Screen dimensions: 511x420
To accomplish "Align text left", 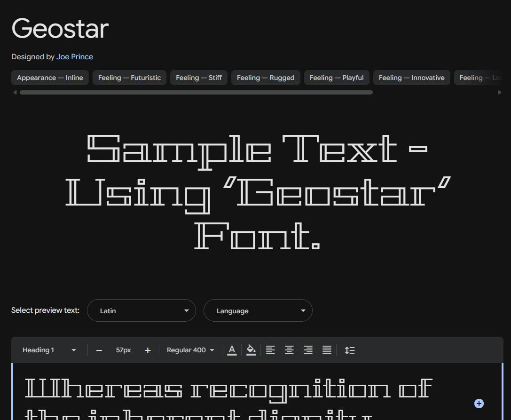I will coord(270,350).
